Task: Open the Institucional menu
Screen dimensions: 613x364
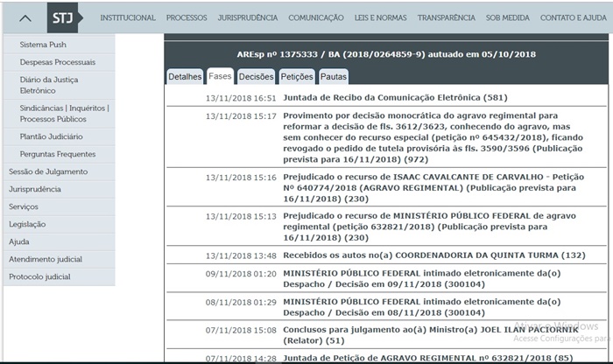Action: click(128, 17)
